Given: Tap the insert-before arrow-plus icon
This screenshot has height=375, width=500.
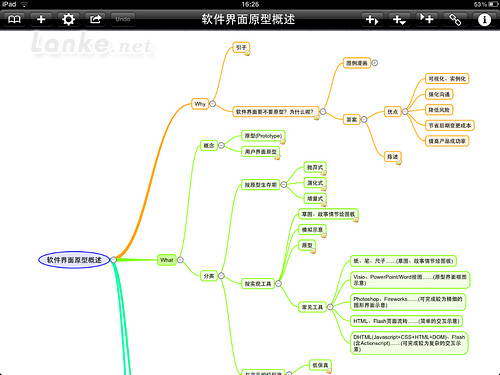Looking at the screenshot, I should tap(426, 19).
